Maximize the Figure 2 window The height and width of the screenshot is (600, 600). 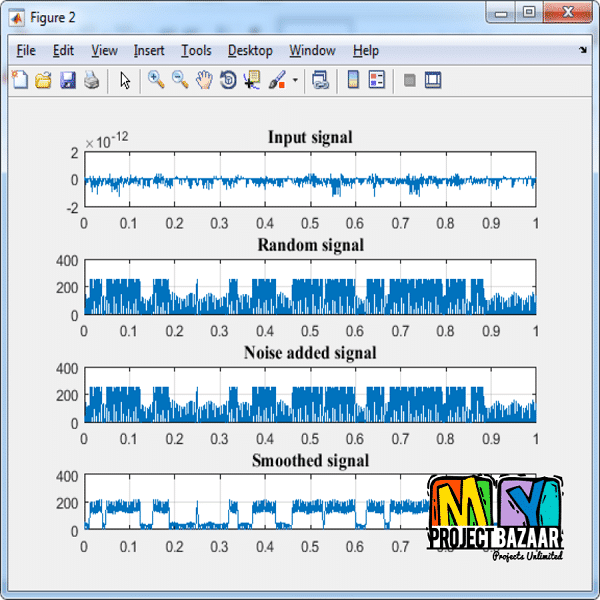pyautogui.click(x=529, y=12)
